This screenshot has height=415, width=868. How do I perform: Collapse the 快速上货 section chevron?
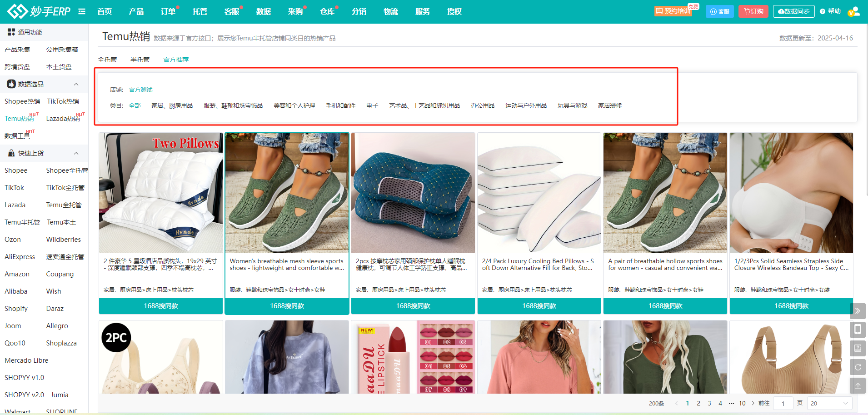coord(76,153)
